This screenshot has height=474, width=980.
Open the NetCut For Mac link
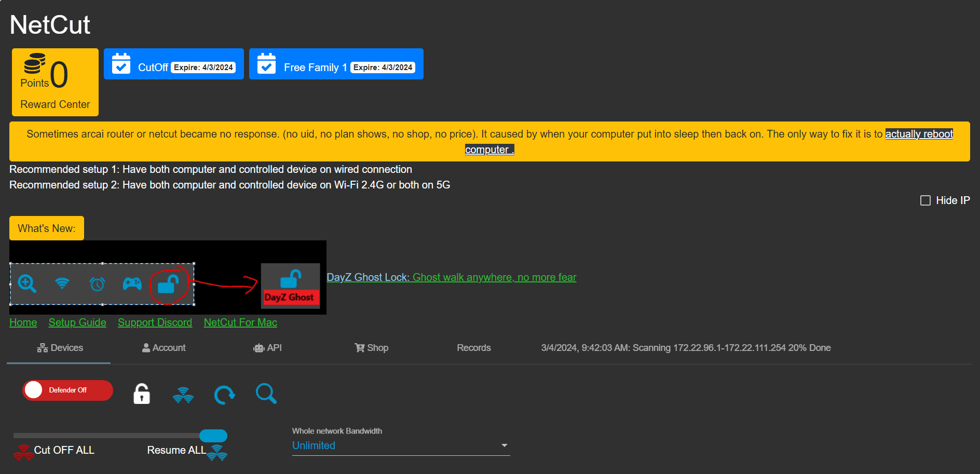pos(240,322)
